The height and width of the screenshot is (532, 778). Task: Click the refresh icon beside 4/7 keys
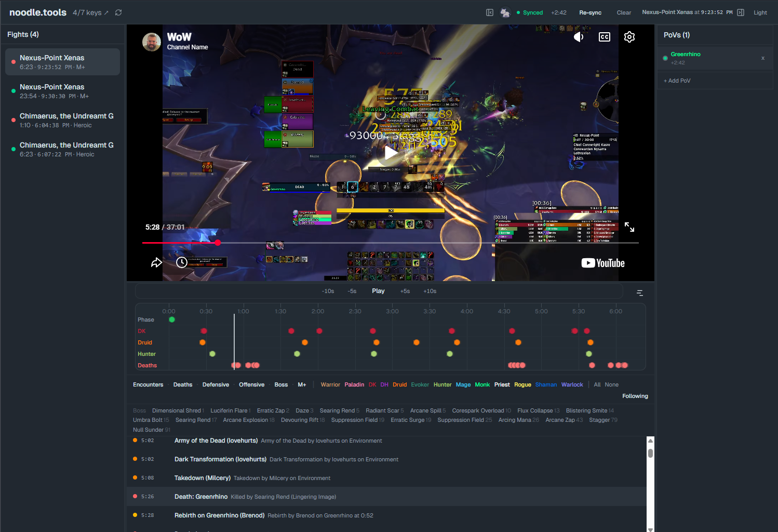[118, 12]
